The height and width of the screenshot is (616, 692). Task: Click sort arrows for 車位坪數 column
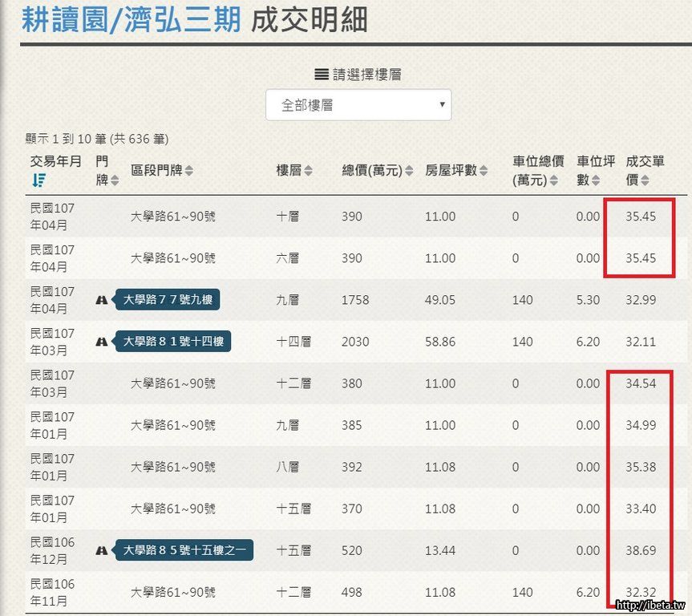point(597,181)
